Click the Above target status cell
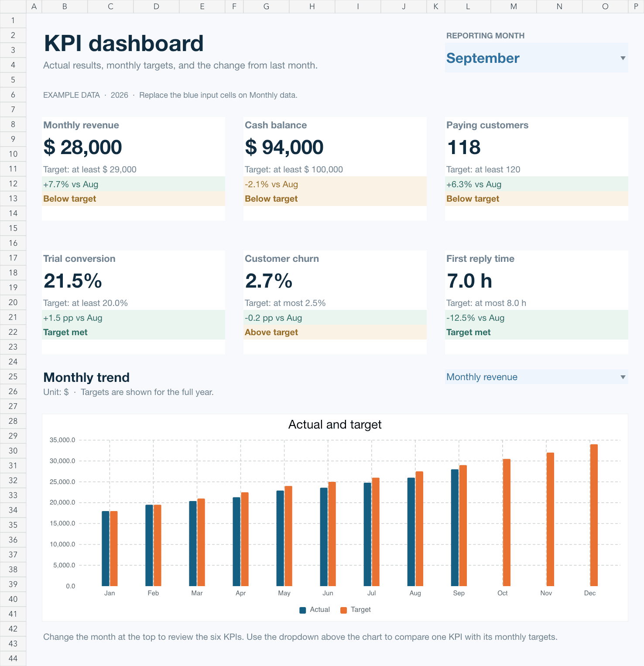This screenshot has height=666, width=644. (335, 332)
